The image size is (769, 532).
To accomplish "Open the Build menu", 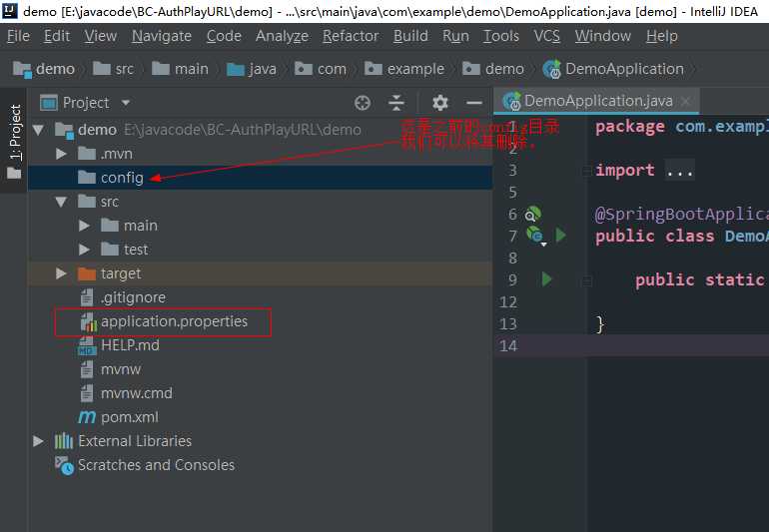I will [410, 36].
